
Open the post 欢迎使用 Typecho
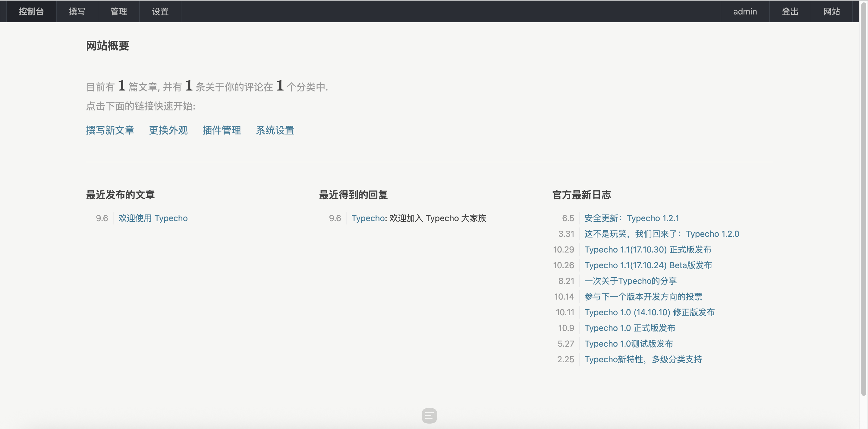[x=153, y=218]
